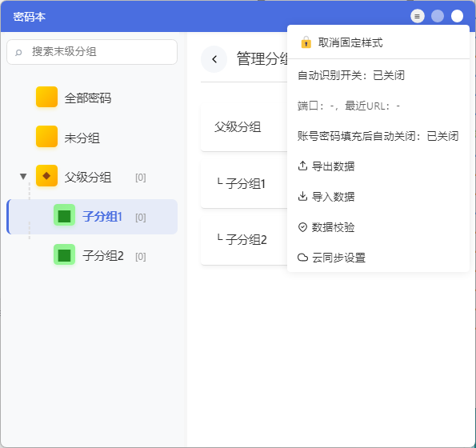Toggle the 自动识别开关 setting

(x=351, y=75)
